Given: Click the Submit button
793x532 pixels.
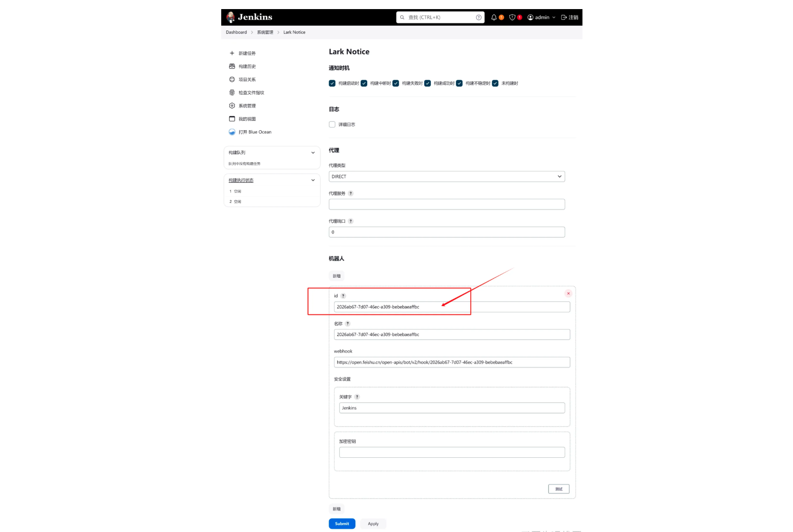Looking at the screenshot, I should (342, 524).
